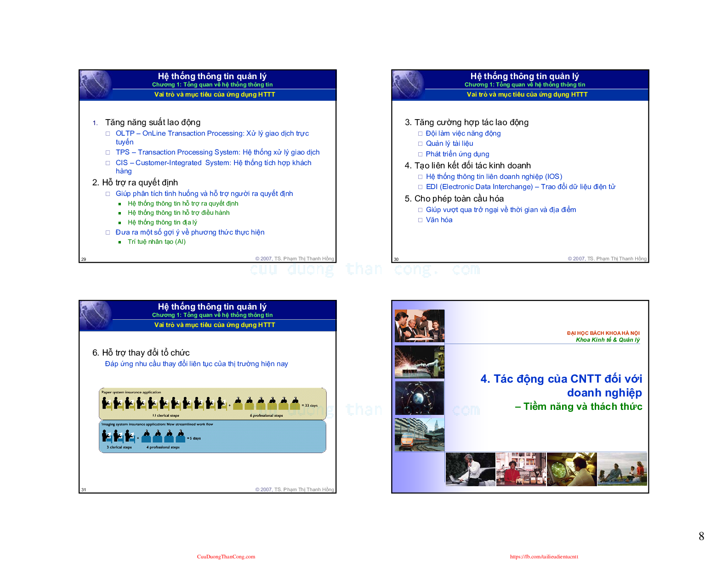Click slide 30 subtitle 'Chương 1: Tổng quan'
This screenshot has height=563, width=728.
(x=525, y=85)
